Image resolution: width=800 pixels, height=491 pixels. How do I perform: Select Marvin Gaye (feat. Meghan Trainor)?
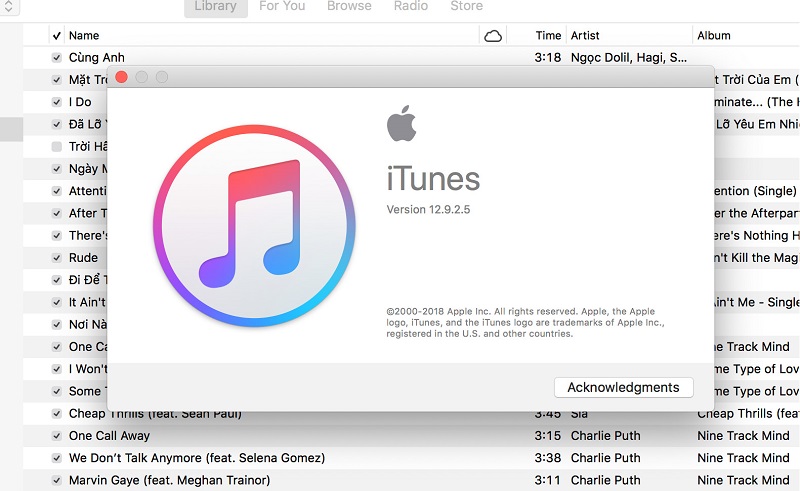tap(169, 480)
